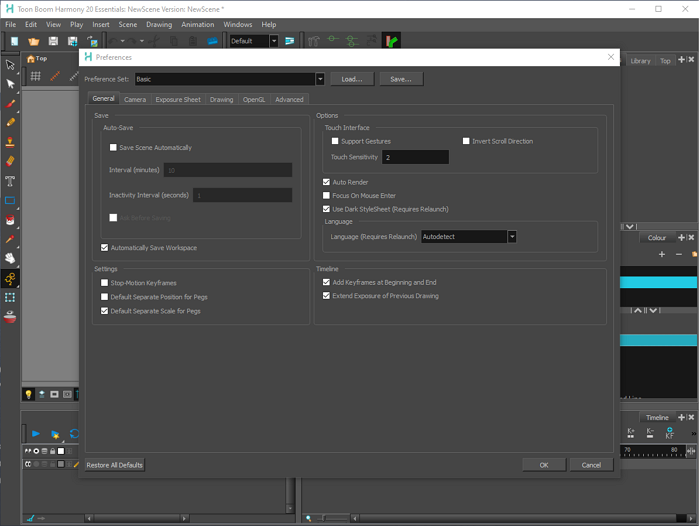
Task: Click the Save Workspace icon beside Default
Action: (x=290, y=41)
